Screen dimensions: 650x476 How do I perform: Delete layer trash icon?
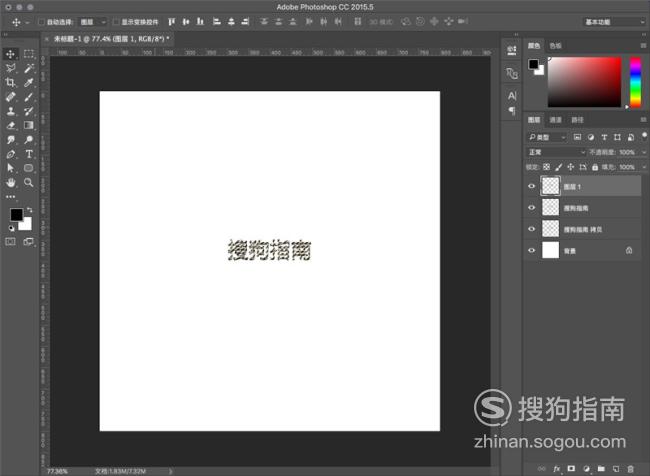tap(631, 469)
